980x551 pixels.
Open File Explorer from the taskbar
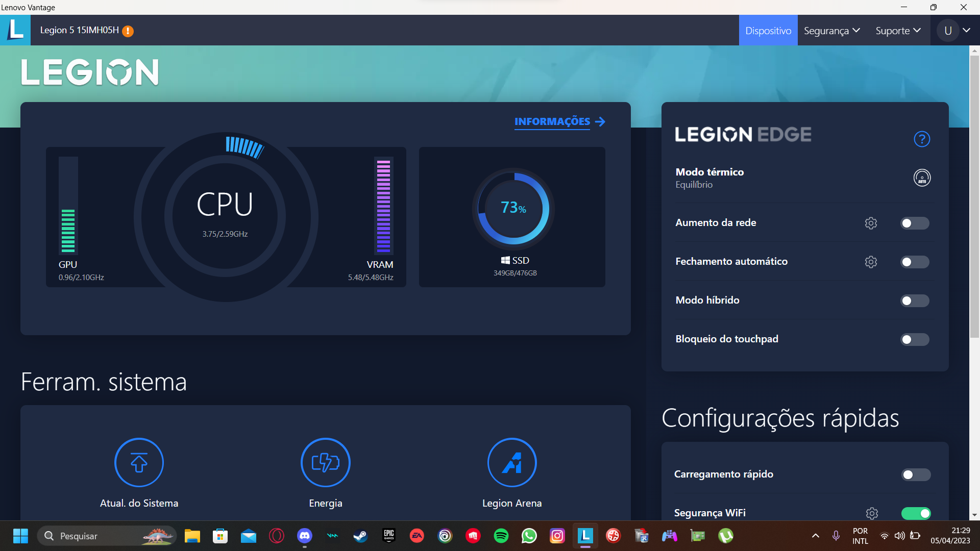pos(192,536)
